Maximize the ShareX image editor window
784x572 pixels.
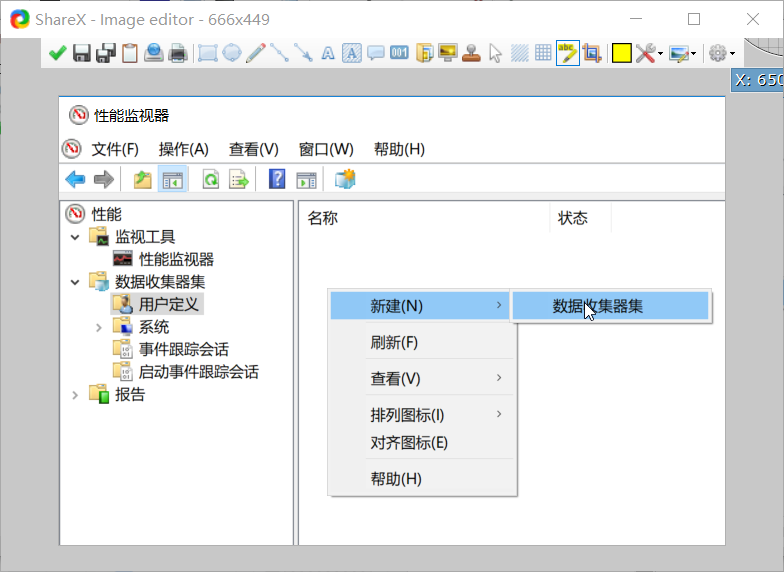tap(694, 19)
